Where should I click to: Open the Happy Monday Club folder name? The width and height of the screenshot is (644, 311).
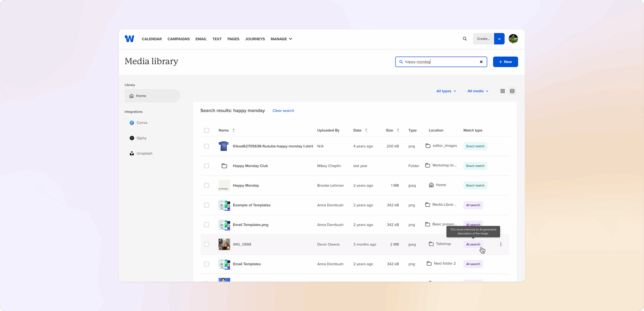point(250,166)
